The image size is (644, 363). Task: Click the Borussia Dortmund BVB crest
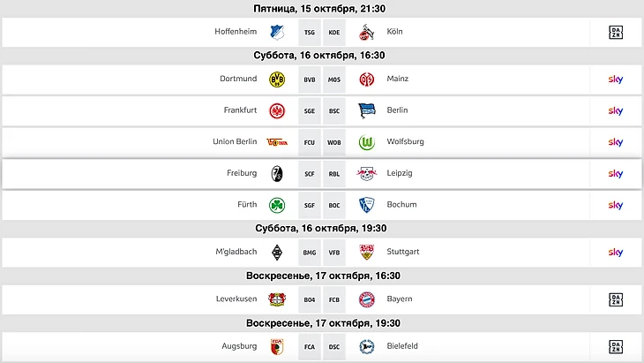point(276,79)
